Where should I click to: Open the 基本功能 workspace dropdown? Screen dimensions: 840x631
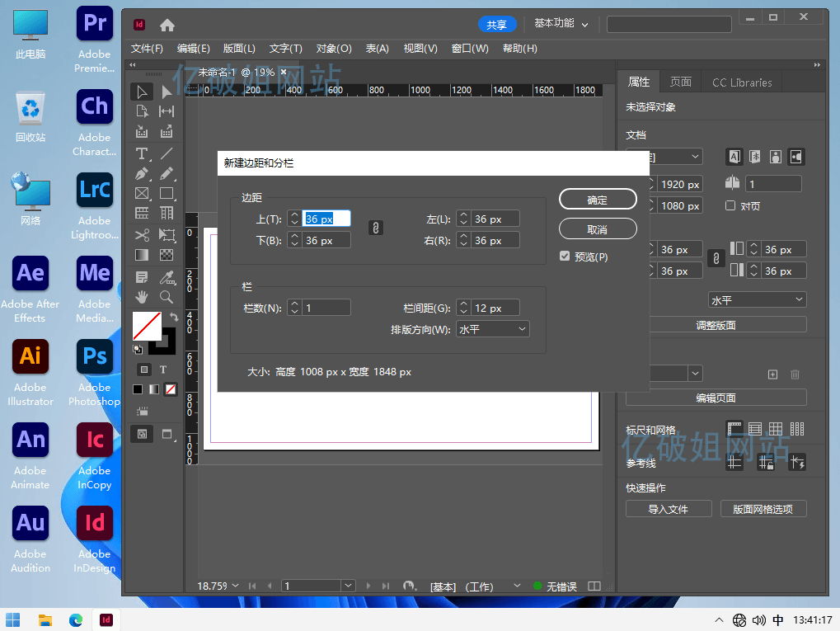(x=561, y=24)
